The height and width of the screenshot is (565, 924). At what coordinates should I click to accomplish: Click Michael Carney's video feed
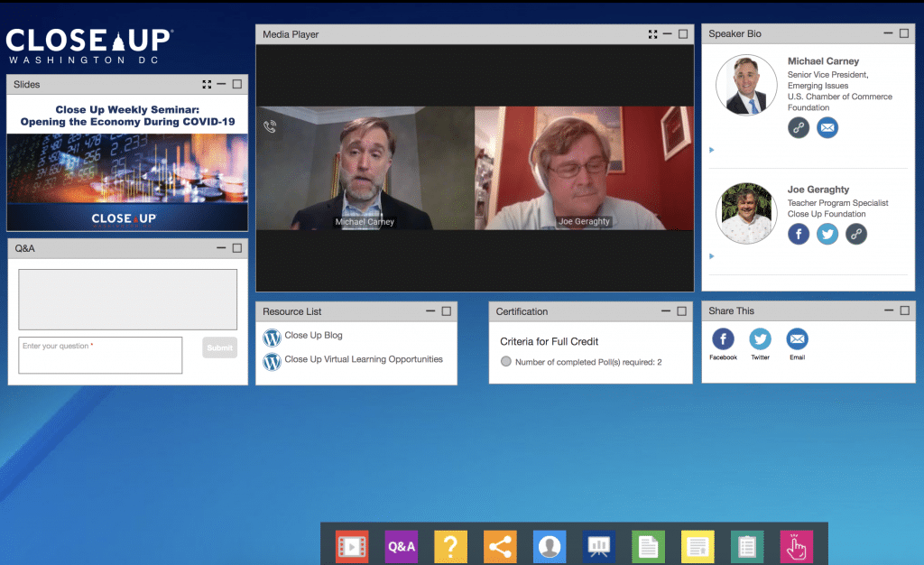[x=365, y=168]
